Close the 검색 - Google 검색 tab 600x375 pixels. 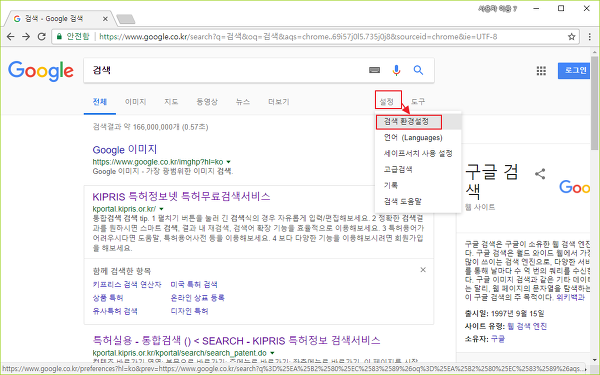[x=105, y=18]
